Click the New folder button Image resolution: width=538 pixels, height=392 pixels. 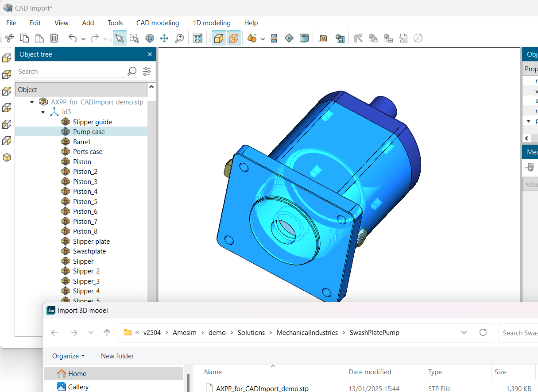click(117, 356)
